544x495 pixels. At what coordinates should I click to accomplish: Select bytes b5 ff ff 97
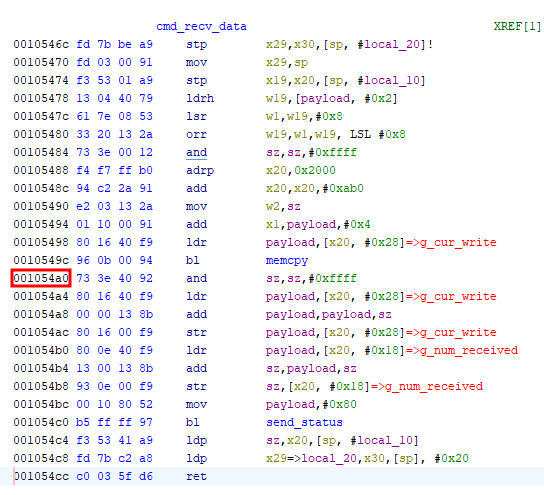pos(114,422)
